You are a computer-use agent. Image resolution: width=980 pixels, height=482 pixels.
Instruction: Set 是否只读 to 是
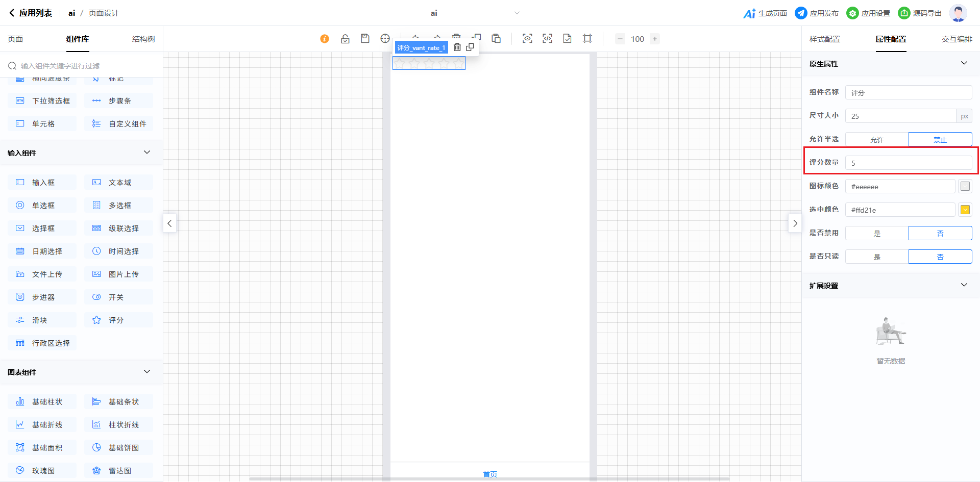click(x=877, y=257)
